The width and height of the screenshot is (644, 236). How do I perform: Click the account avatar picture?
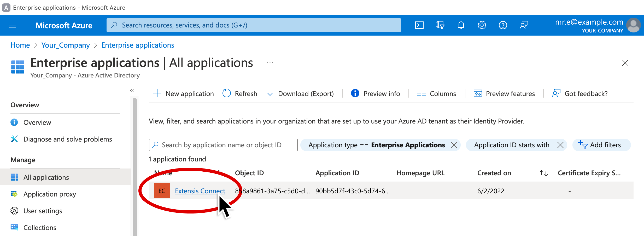pyautogui.click(x=634, y=25)
